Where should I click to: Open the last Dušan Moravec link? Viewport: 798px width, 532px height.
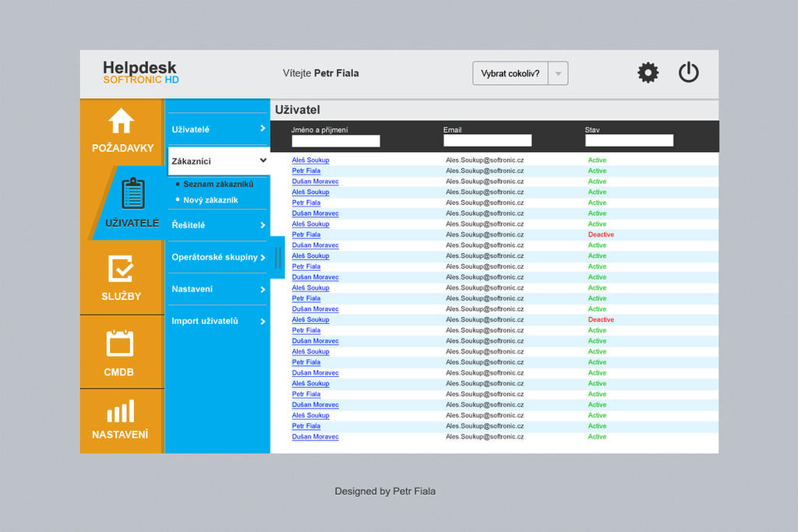[315, 437]
